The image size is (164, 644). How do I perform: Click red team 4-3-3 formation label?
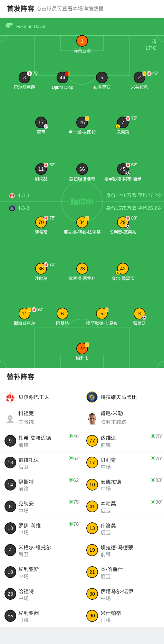click(x=23, y=195)
